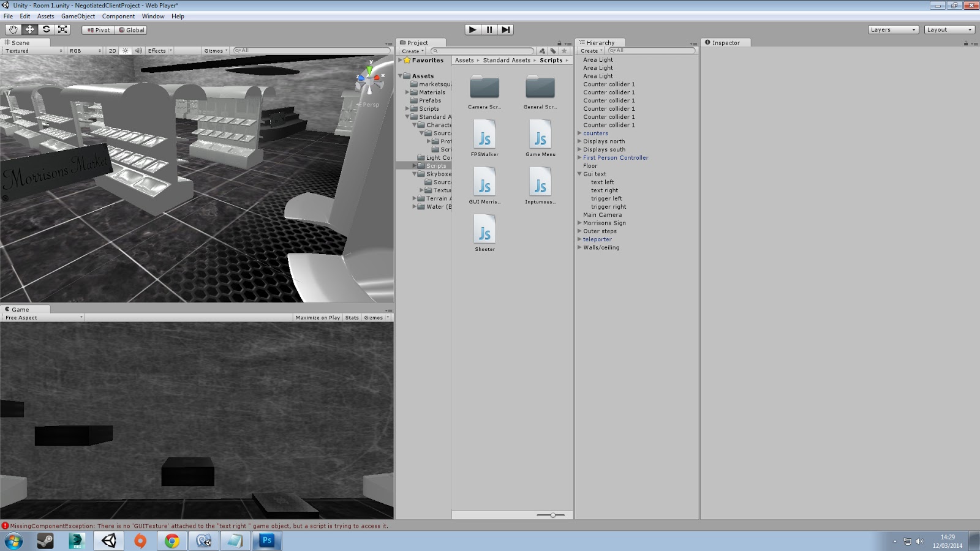Viewport: 980px width, 551px height.
Task: Open the General Scripts folder
Action: pos(540,92)
